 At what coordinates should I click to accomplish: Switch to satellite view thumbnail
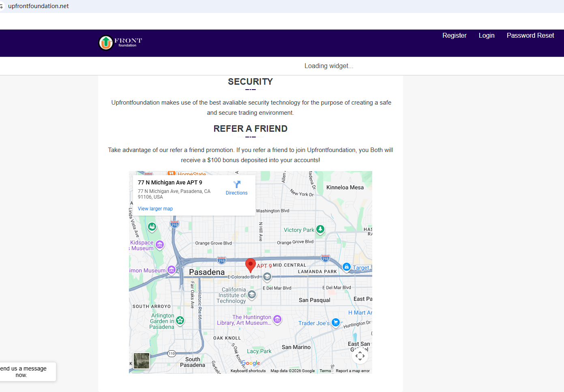coord(142,360)
